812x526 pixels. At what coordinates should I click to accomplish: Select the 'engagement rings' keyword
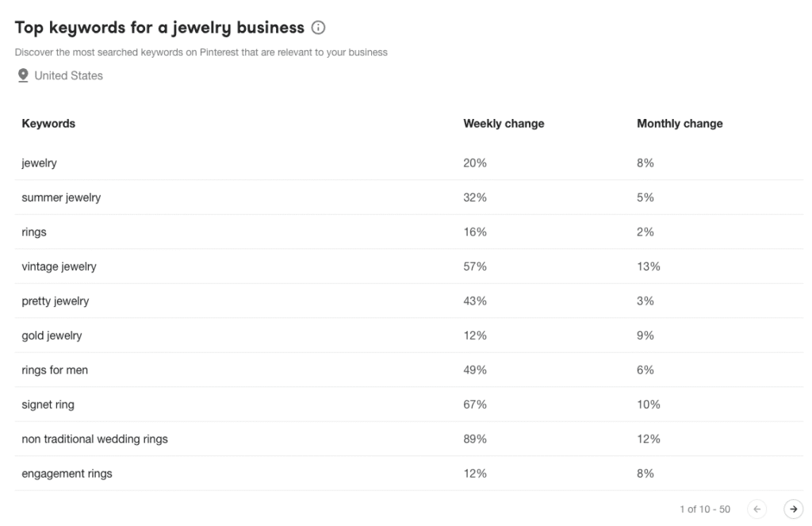67,474
